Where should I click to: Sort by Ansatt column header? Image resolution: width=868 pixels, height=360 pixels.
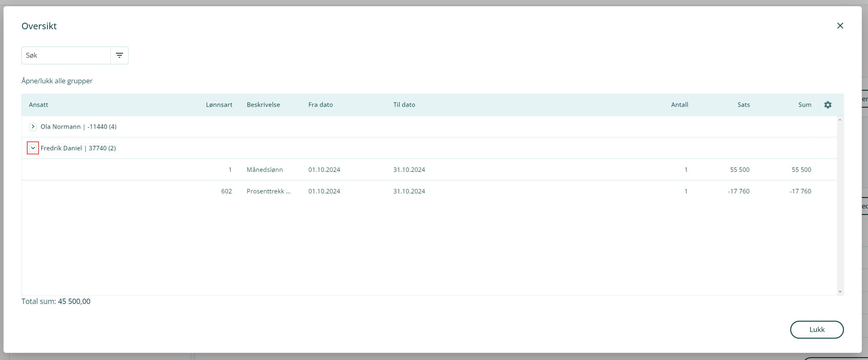(x=39, y=105)
